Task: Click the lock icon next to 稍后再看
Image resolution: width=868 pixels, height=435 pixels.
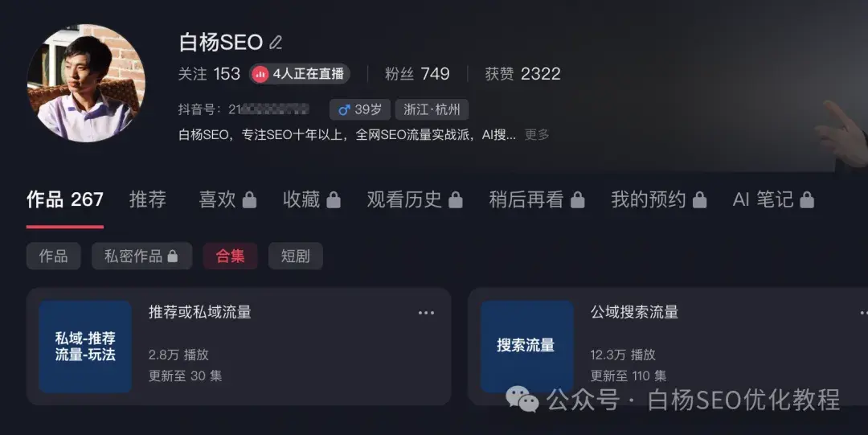Action: coord(577,200)
